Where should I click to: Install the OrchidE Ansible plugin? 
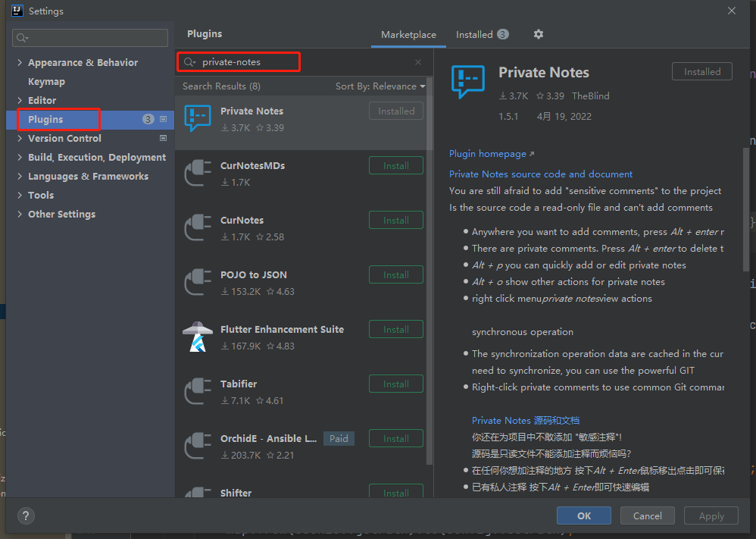[x=396, y=438]
